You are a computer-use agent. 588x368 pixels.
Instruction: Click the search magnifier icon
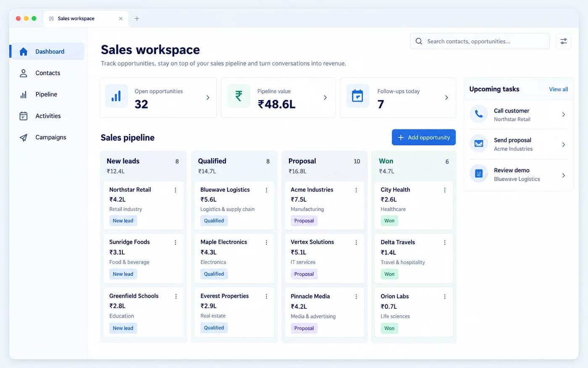point(419,41)
